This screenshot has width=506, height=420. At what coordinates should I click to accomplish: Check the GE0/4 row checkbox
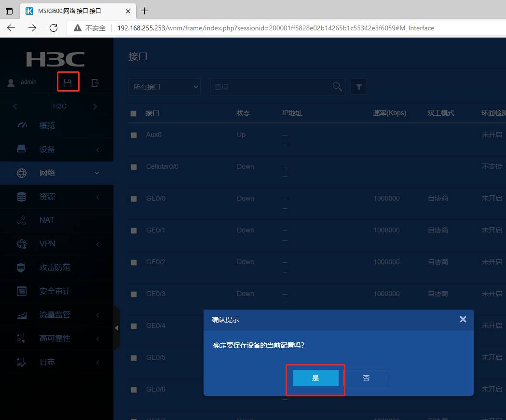pos(134,326)
